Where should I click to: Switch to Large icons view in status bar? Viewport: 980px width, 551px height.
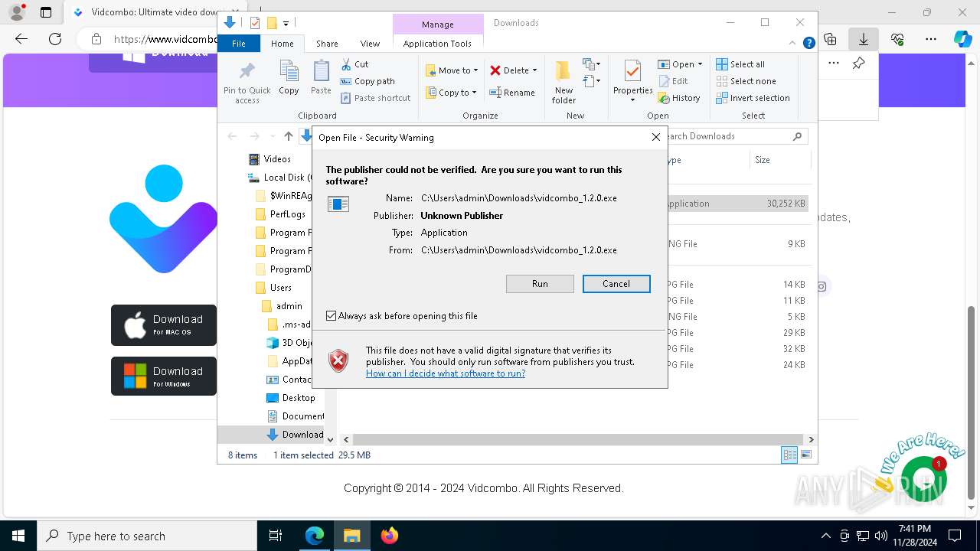(806, 455)
